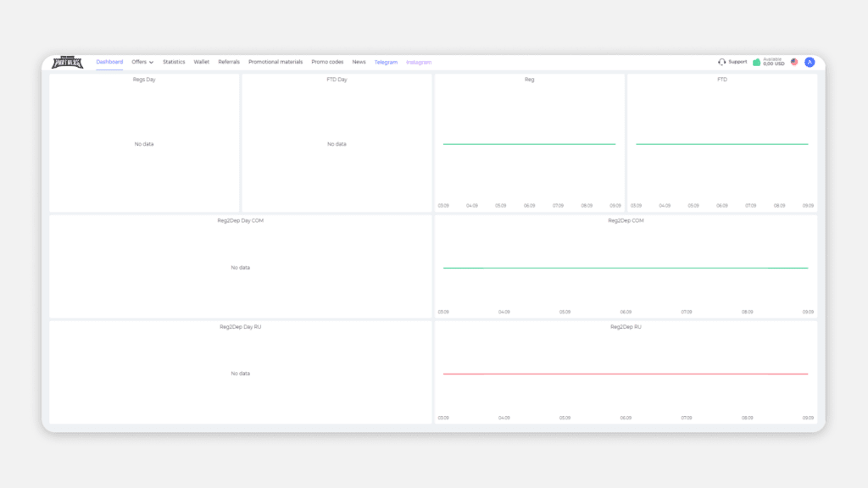Click 08.09 date on Reg2Dep RU axis

point(748,419)
